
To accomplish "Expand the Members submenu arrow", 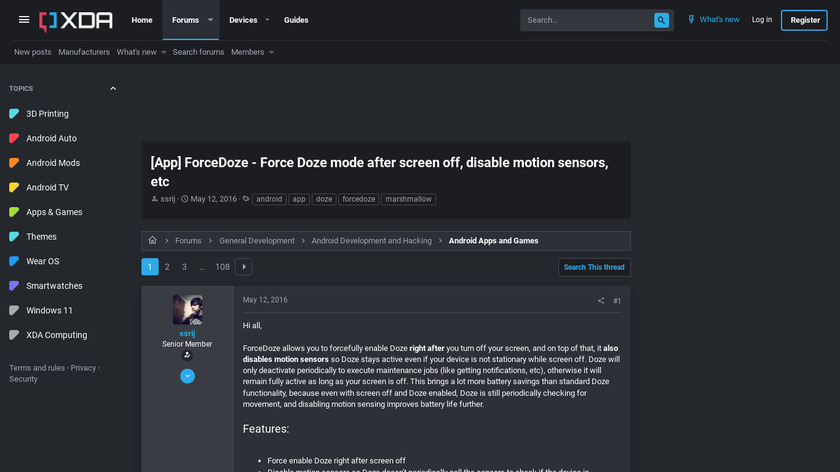I will click(271, 52).
